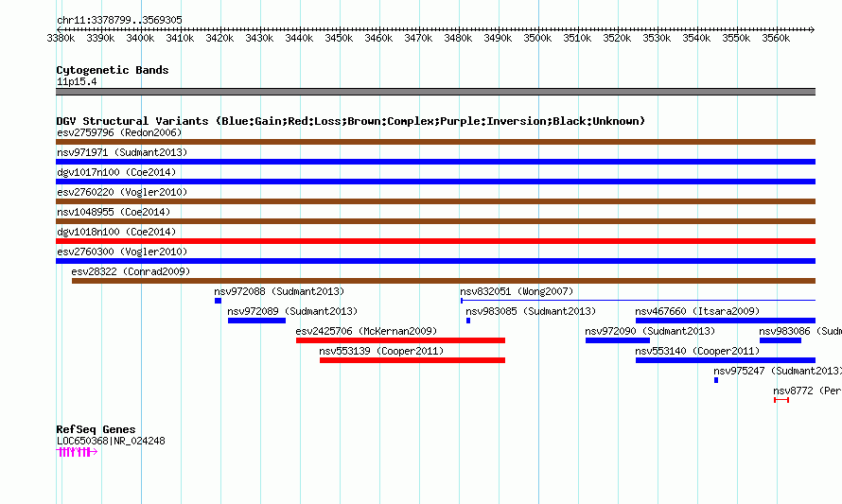Click the esv2760220 (Vogler2010) label

pyautogui.click(x=122, y=192)
